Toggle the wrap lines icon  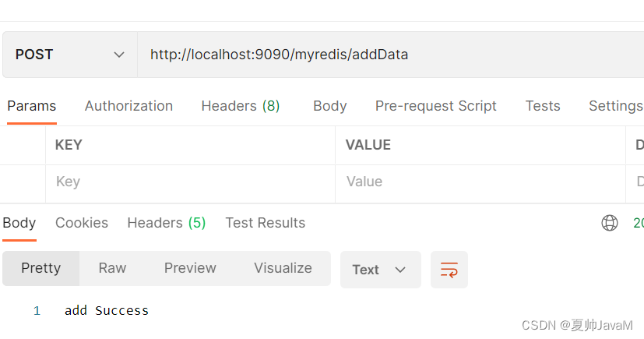[449, 270]
